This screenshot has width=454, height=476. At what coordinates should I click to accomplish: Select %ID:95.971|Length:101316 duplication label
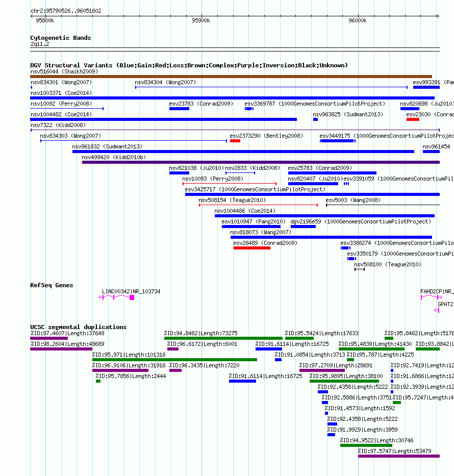(129, 355)
